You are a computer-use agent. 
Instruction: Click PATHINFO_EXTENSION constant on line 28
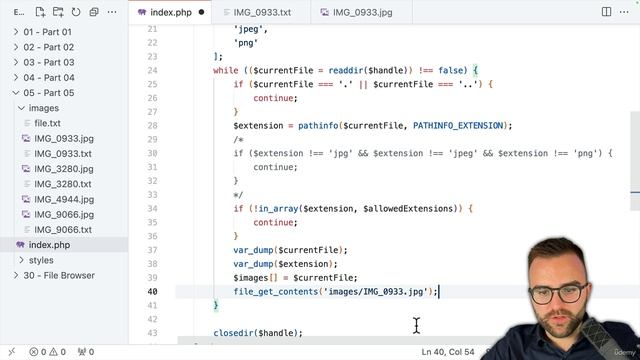(x=458, y=125)
